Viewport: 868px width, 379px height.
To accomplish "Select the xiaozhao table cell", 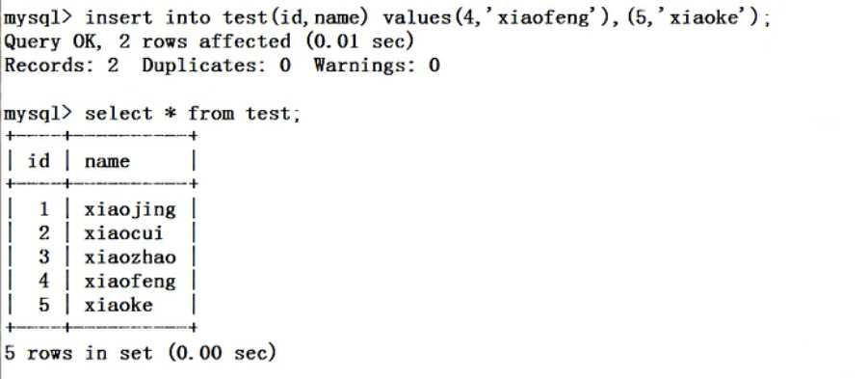I will [x=130, y=257].
